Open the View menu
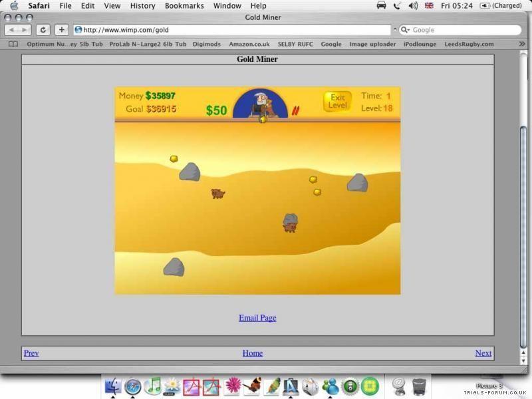Screen dimensions: 532x399 point(112,6)
